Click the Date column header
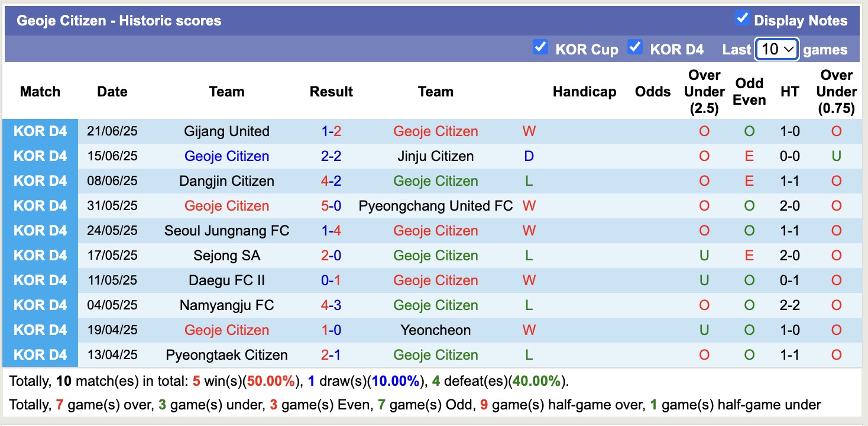The height and width of the screenshot is (426, 868). click(112, 92)
